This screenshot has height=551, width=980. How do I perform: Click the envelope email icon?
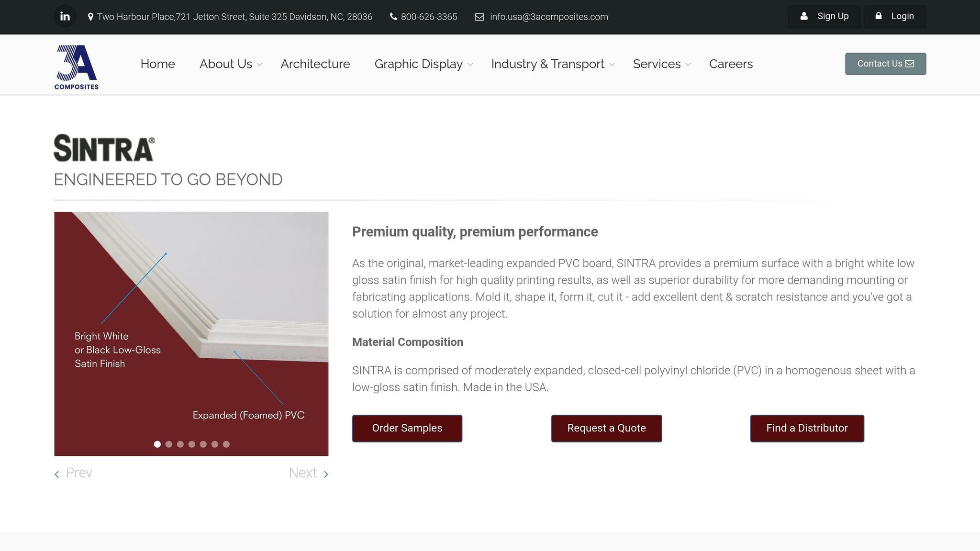pos(479,17)
